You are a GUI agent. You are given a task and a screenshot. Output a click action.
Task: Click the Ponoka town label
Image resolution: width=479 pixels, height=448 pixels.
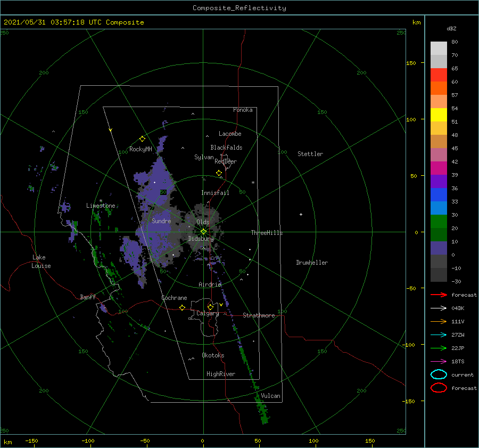(x=243, y=110)
